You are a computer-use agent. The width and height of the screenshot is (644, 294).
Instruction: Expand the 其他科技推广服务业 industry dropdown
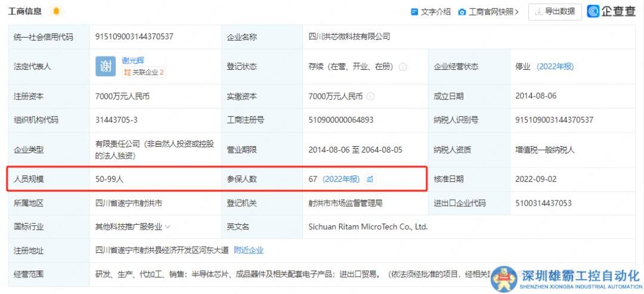[x=168, y=227]
